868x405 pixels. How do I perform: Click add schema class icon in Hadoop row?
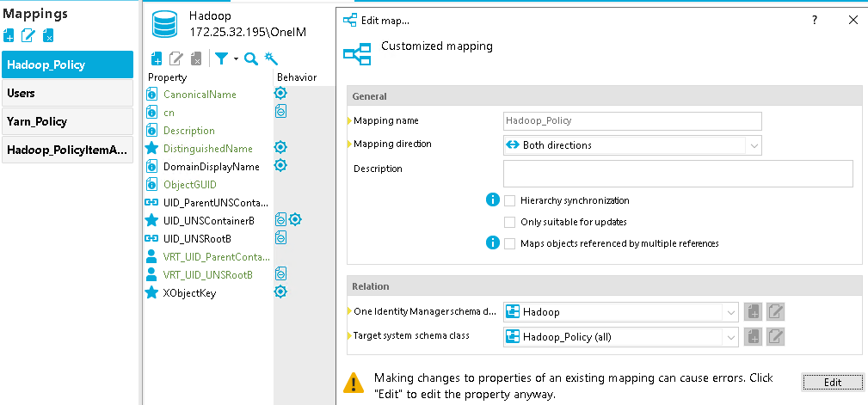(x=753, y=312)
